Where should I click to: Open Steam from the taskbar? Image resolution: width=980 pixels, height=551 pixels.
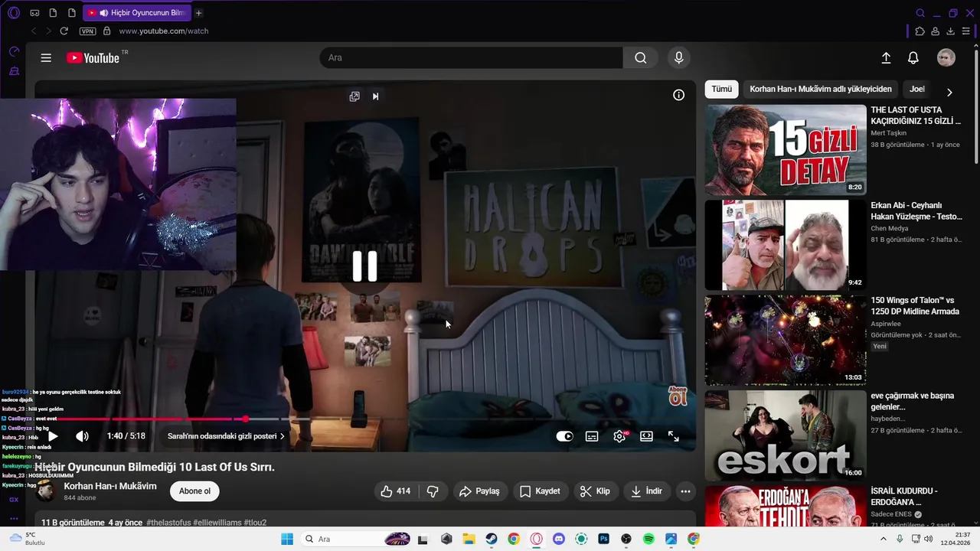coord(492,540)
